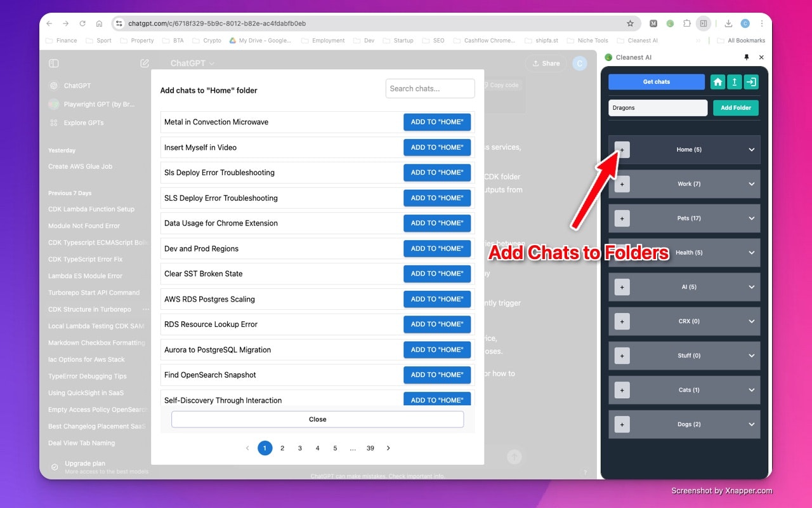This screenshot has width=812, height=508.
Task: Expand the Home folder chevron
Action: [x=752, y=150]
